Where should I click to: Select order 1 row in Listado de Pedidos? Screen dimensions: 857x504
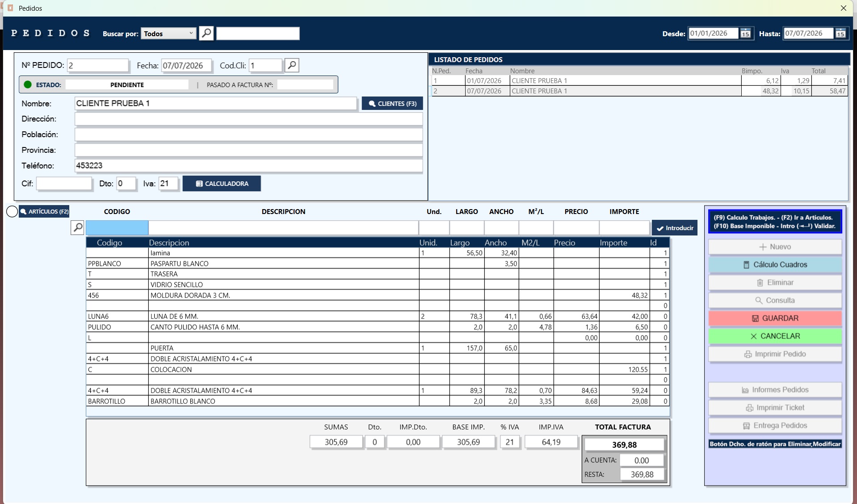coord(639,81)
